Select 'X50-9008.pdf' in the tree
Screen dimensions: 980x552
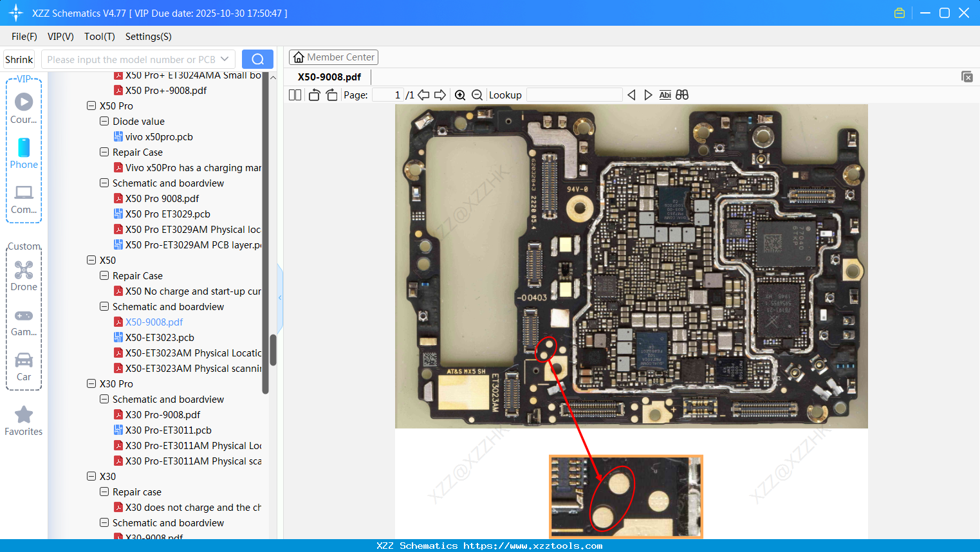tap(154, 322)
